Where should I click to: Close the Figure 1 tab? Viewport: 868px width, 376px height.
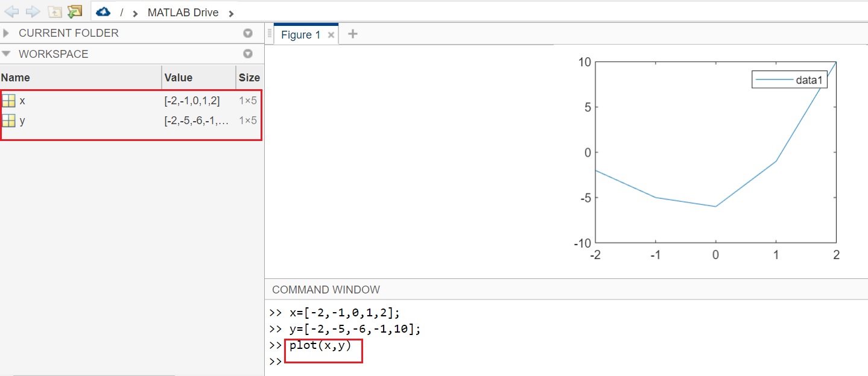click(x=331, y=34)
